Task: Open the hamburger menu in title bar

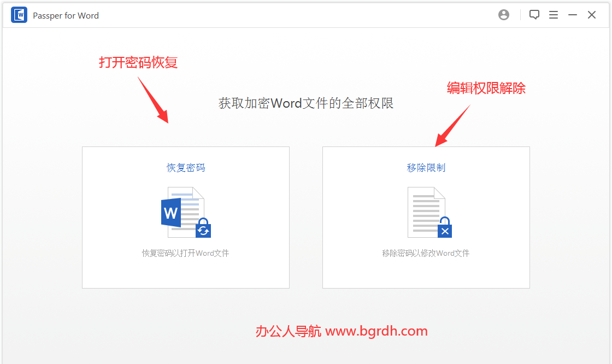Action: (554, 15)
